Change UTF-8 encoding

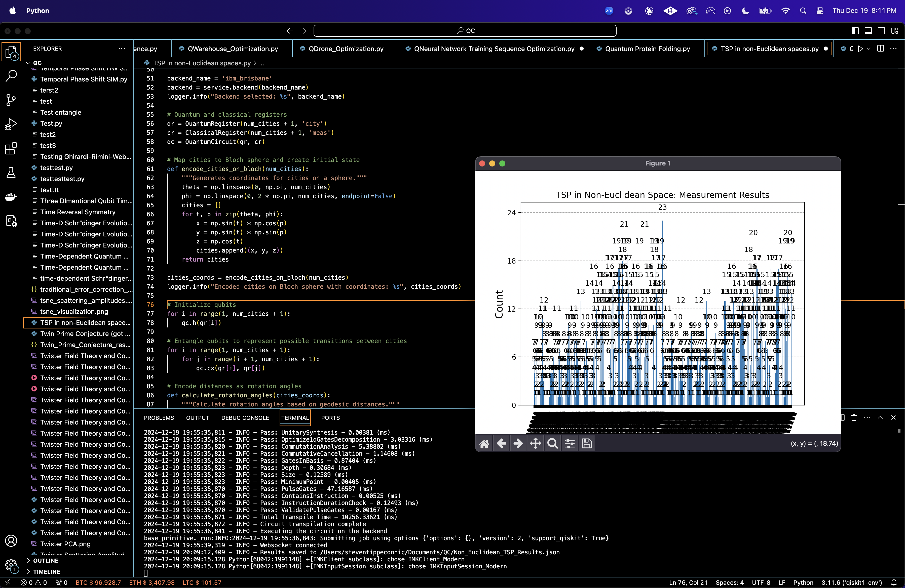(761, 582)
